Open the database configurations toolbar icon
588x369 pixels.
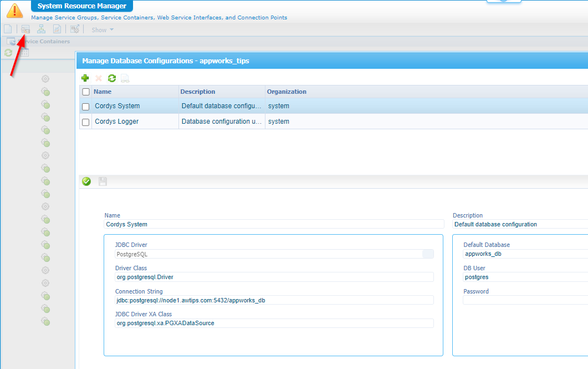click(25, 29)
